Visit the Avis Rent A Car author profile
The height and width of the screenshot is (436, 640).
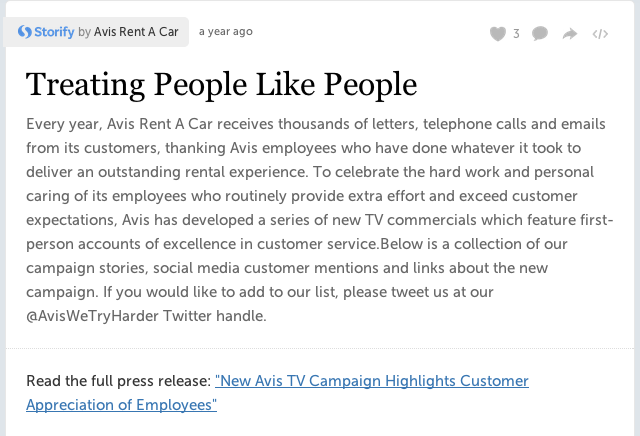click(136, 32)
